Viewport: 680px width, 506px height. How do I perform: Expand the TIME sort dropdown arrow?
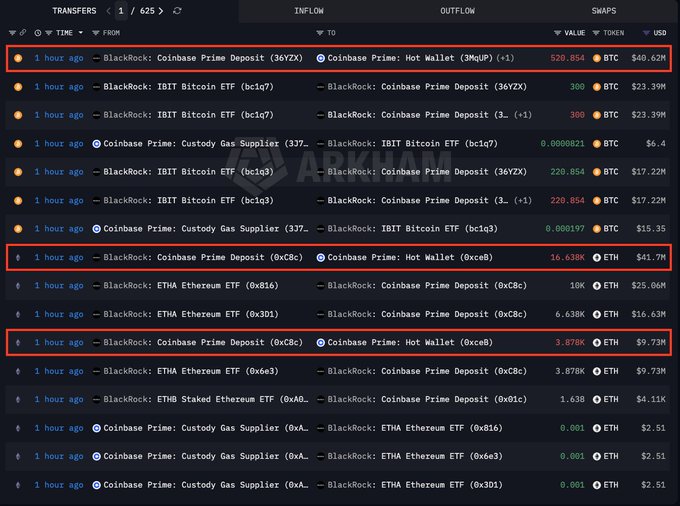click(x=81, y=33)
